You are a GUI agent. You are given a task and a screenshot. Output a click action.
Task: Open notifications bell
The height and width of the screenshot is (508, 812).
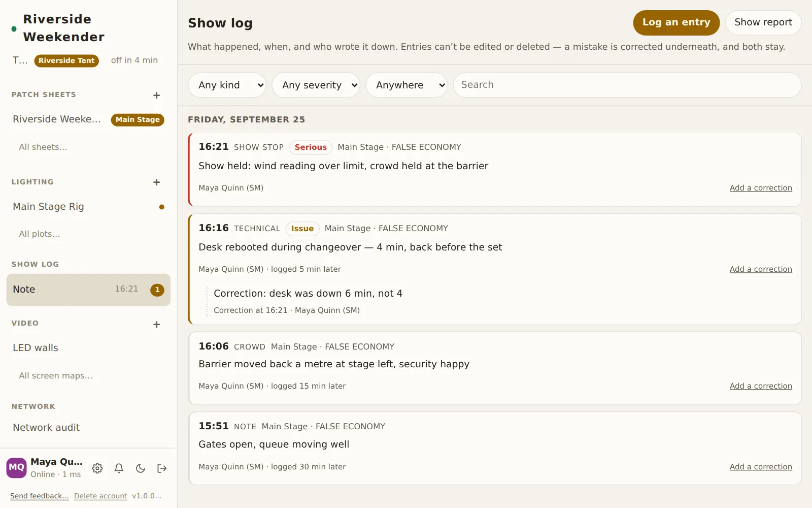click(x=119, y=468)
